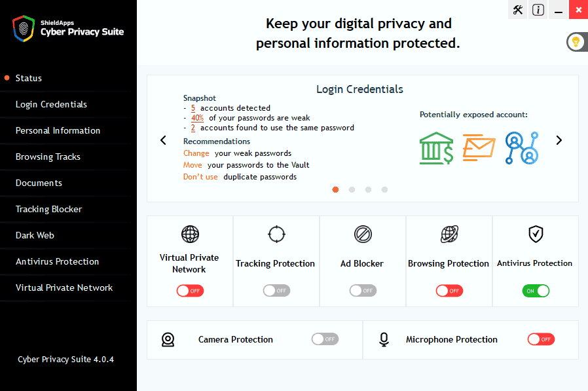The height and width of the screenshot is (391, 588).
Task: Go to next snapshot slide arrow
Action: [x=559, y=140]
